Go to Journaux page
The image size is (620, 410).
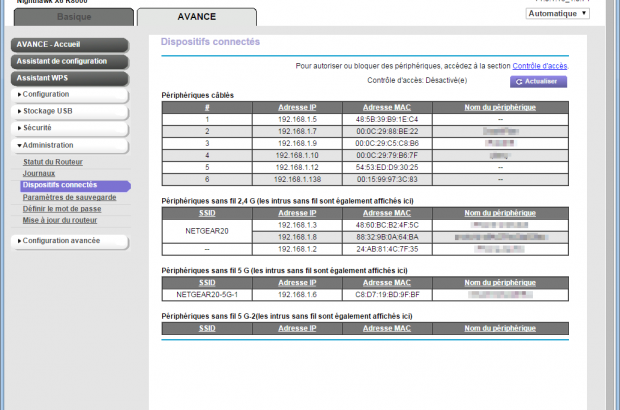39,174
